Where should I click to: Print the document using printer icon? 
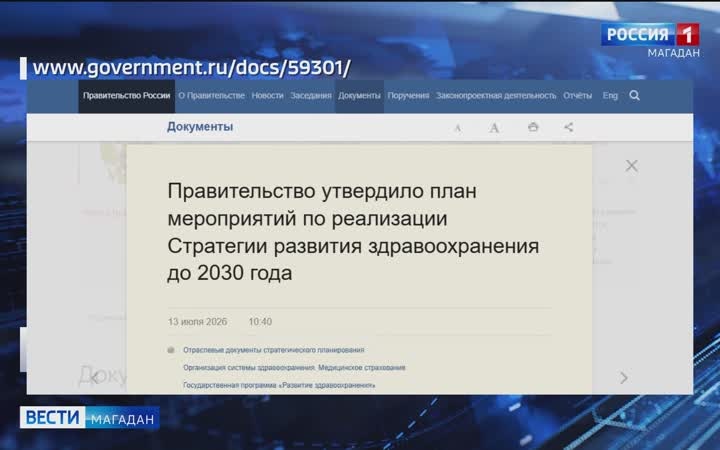pos(533,127)
